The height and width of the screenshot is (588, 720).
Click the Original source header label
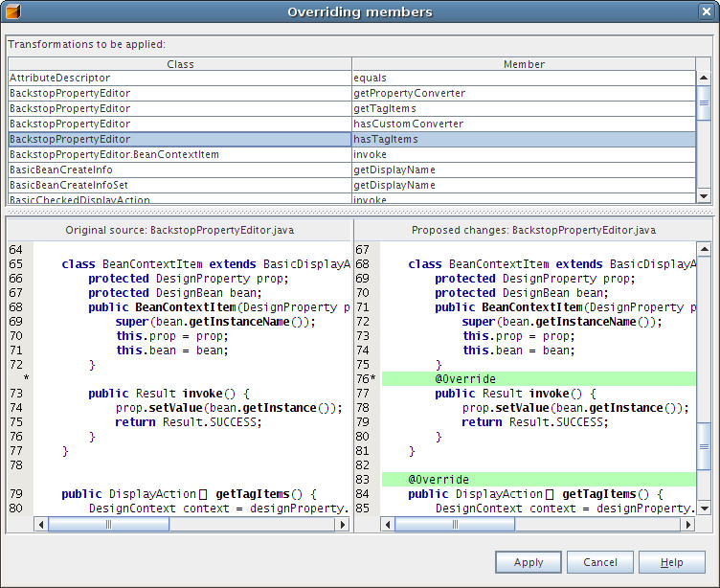(180, 230)
